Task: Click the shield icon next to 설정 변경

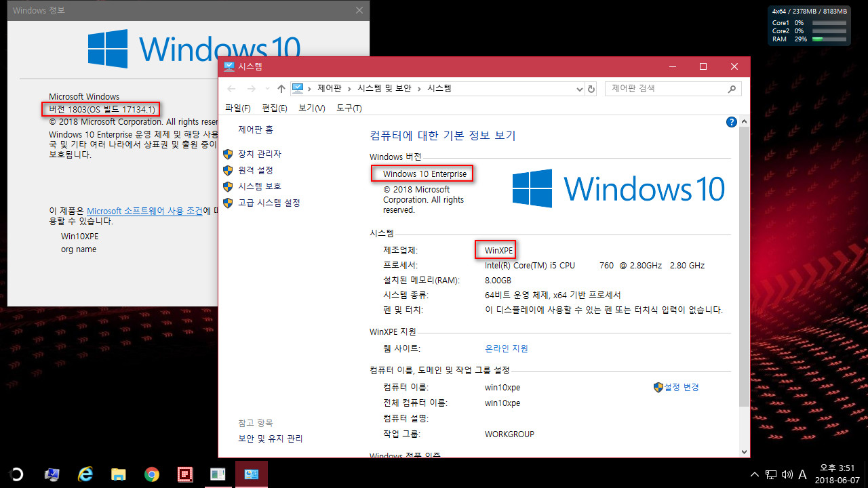Action: pyautogui.click(x=658, y=387)
